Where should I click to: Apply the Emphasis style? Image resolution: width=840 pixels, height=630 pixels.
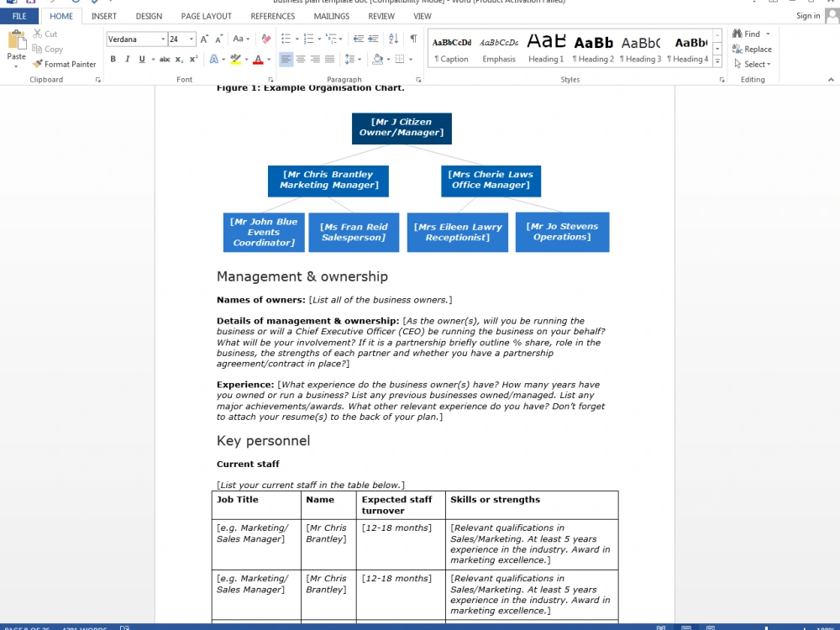[499, 49]
